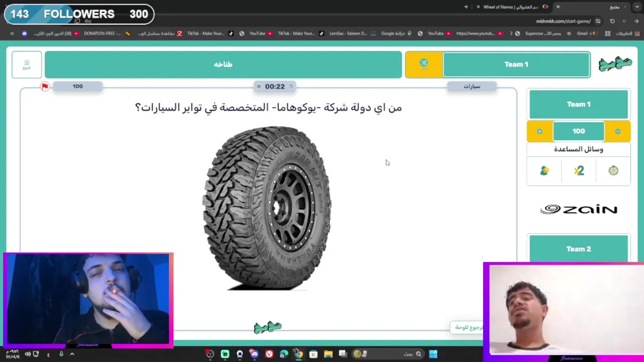Use the rightmost round helper icon
Screen dimensions: 644x362
[613, 171]
